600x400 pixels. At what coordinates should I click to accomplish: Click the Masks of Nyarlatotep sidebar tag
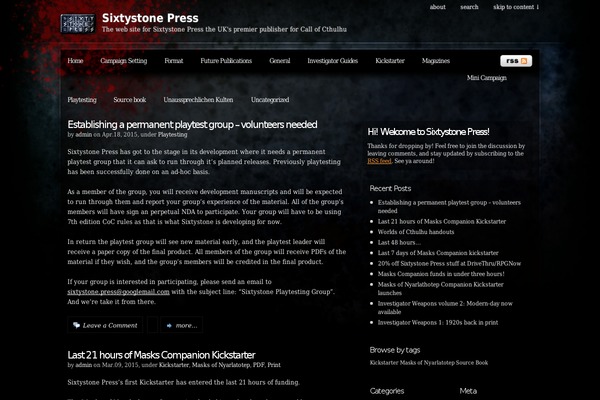point(427,362)
